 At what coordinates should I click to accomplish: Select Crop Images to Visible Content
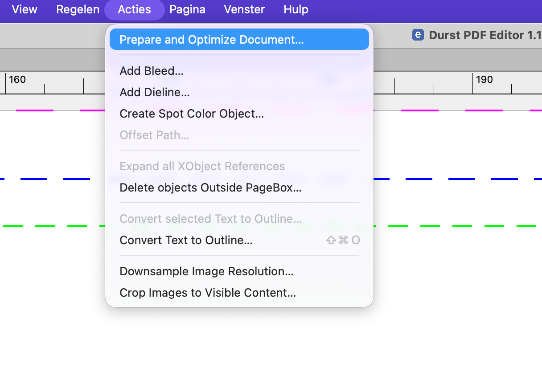pos(239,293)
